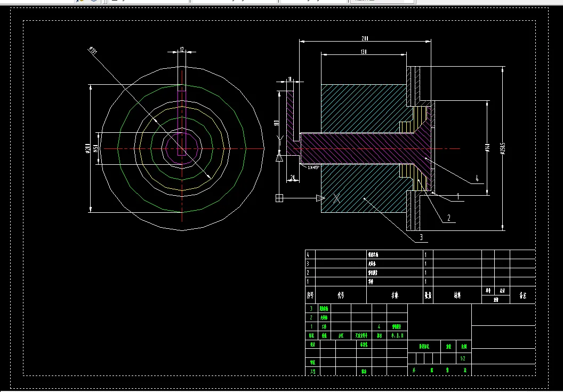Select the 1:2 scale value in title block

[463, 358]
